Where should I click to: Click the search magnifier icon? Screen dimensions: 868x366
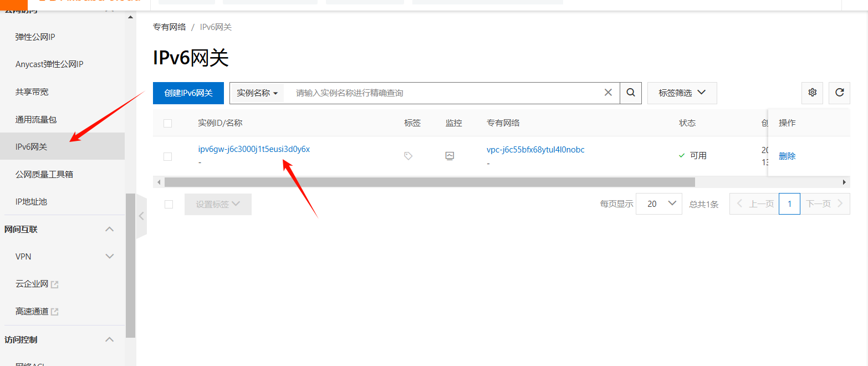click(631, 93)
